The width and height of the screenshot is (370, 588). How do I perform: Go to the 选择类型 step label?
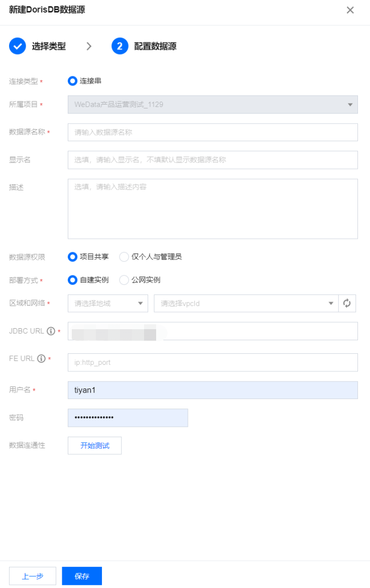tap(49, 46)
